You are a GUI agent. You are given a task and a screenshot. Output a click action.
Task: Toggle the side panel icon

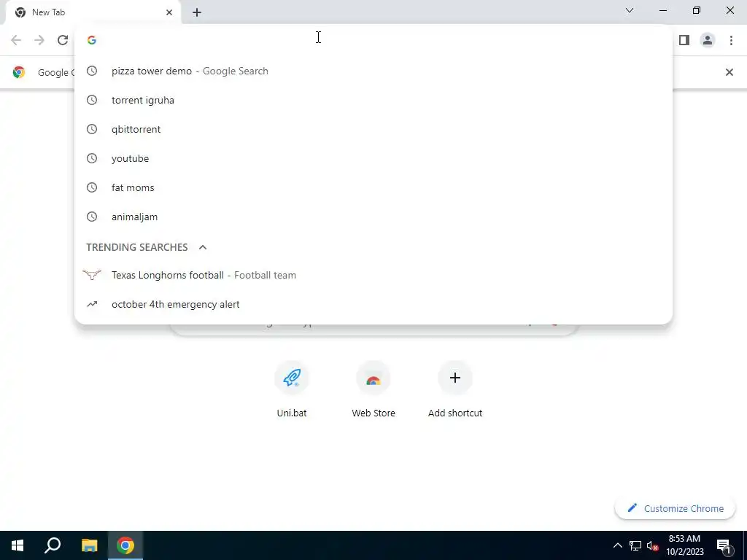point(684,41)
